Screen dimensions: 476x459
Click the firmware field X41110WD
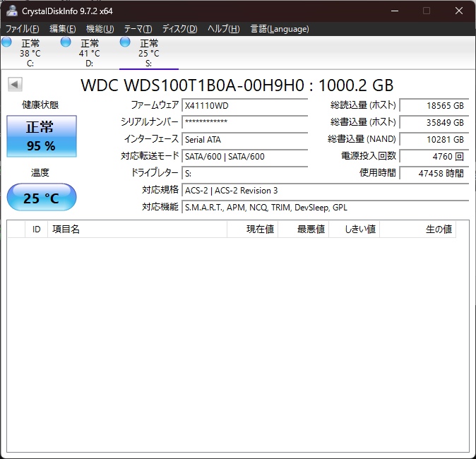tap(244, 105)
